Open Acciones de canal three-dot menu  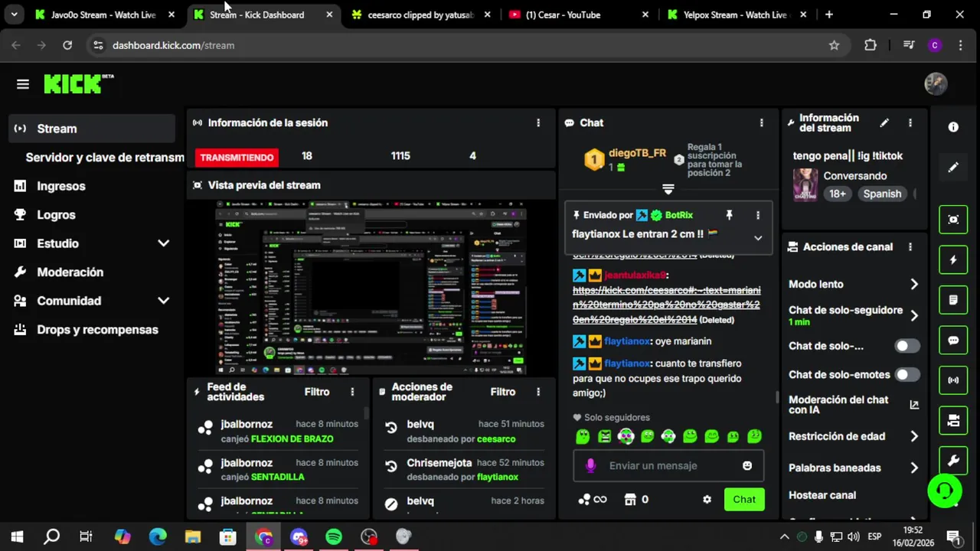click(910, 247)
